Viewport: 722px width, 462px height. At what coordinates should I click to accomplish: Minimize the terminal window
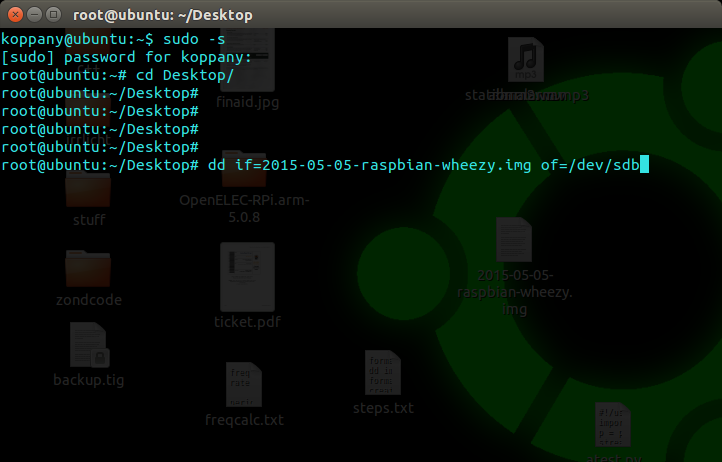click(35, 15)
